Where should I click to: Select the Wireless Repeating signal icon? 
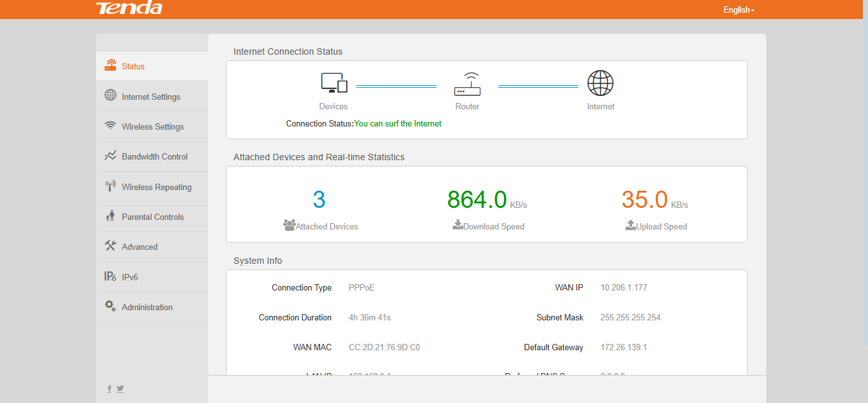[x=110, y=186]
